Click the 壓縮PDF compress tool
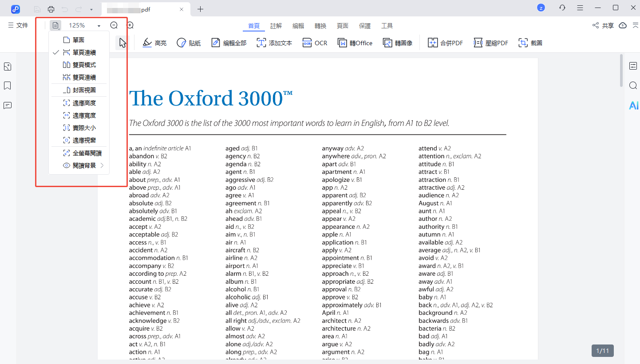The width and height of the screenshot is (640, 364). pos(491,43)
